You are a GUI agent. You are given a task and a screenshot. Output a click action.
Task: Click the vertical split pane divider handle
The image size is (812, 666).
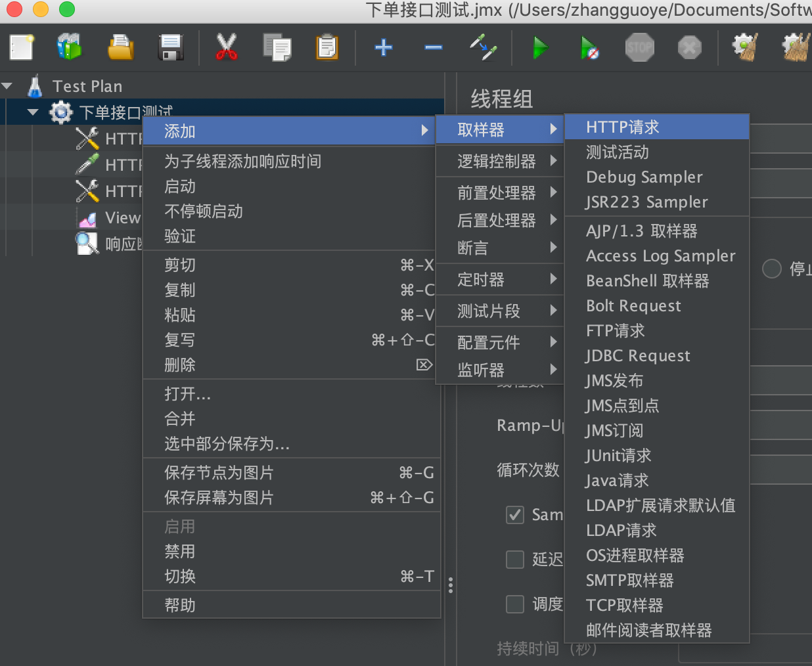coord(451,585)
